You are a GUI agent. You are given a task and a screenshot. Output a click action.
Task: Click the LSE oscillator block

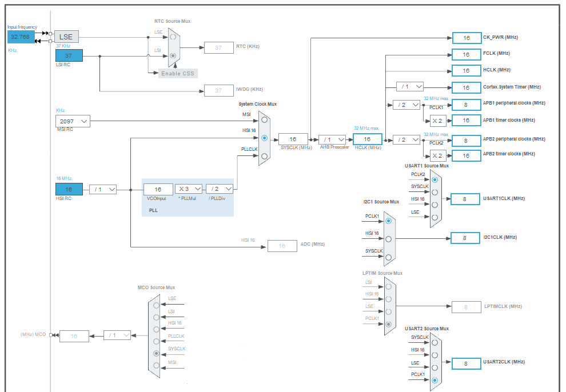point(66,37)
